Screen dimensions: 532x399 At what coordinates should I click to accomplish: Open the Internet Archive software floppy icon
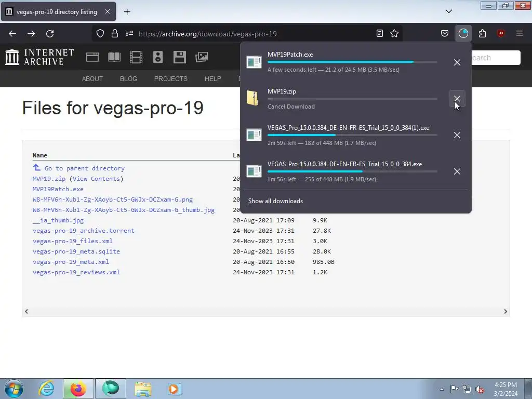click(179, 57)
